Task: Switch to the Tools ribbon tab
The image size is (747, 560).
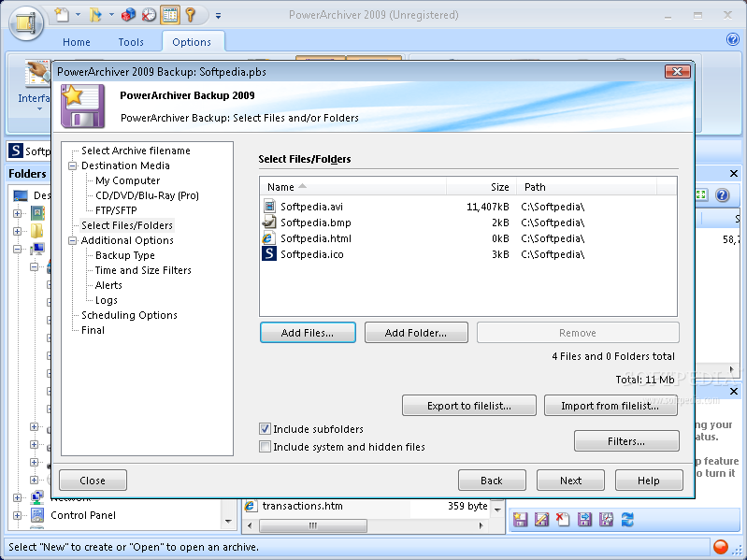Action: [131, 42]
